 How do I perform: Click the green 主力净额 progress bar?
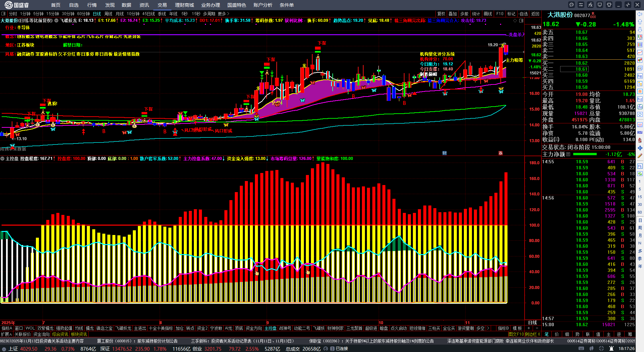click(x=585, y=155)
